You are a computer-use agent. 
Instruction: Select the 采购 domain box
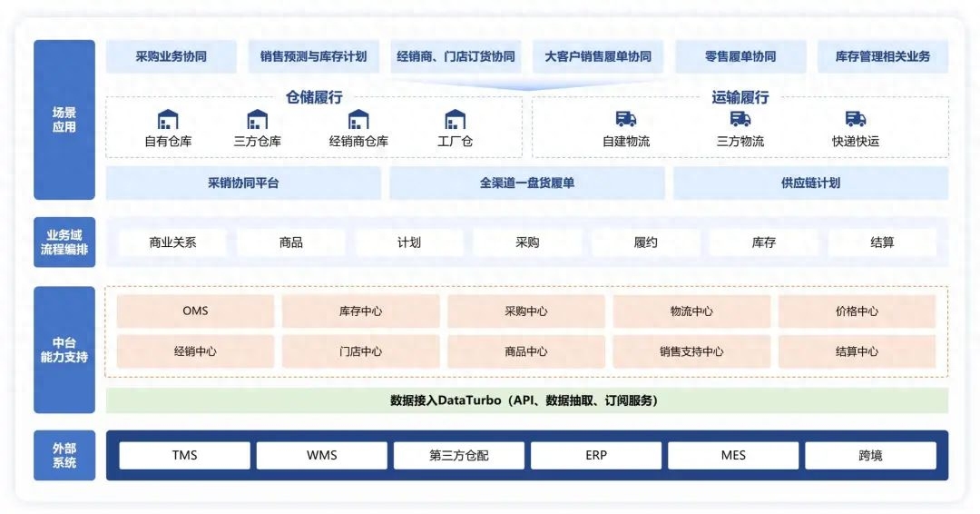click(527, 242)
